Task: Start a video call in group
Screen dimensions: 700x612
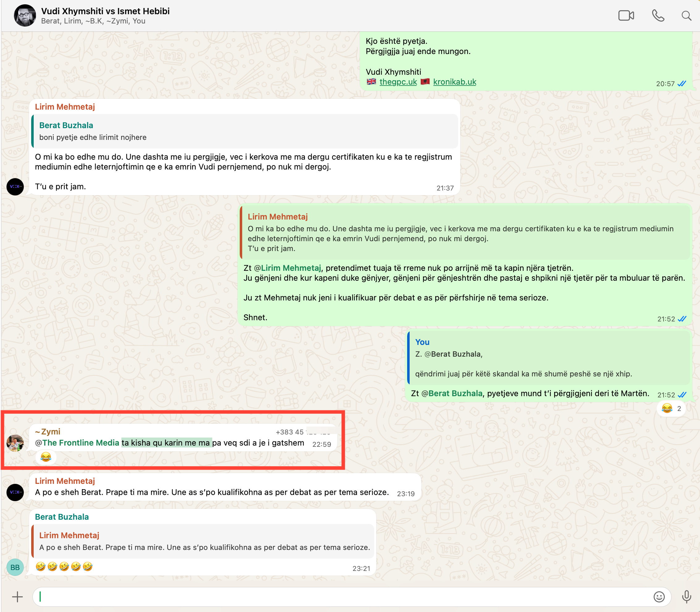Action: 626,16
